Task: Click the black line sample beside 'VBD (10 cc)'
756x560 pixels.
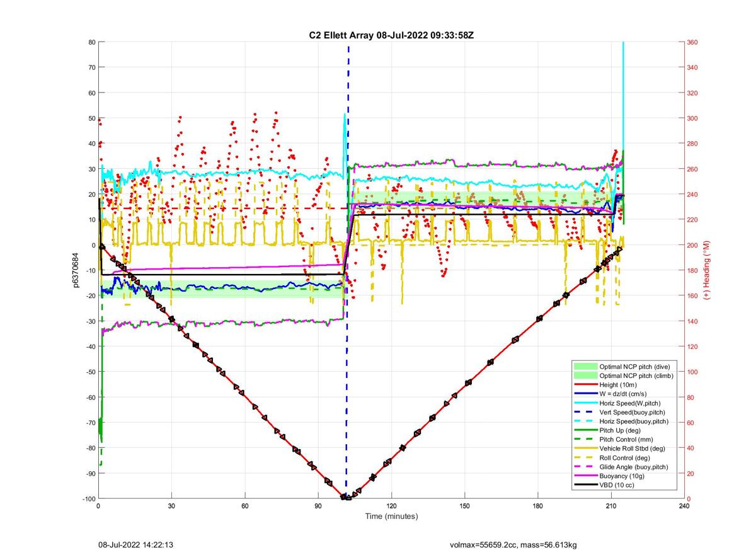Action: pos(585,485)
